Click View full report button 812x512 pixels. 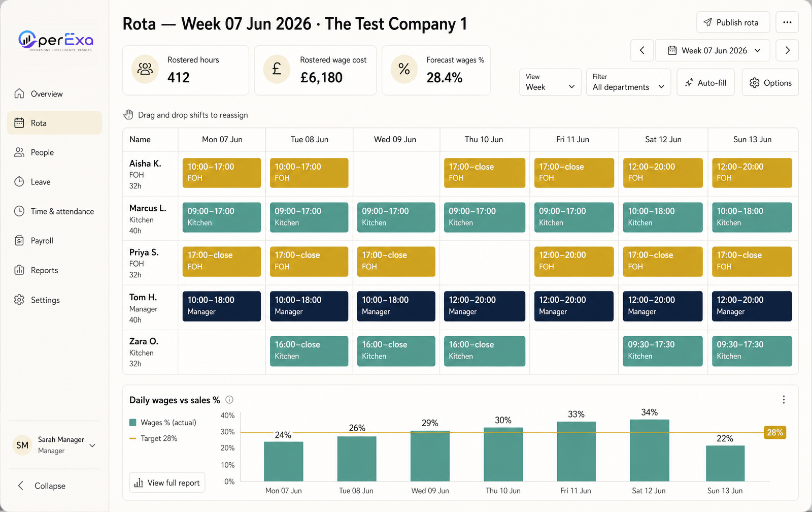167,483
